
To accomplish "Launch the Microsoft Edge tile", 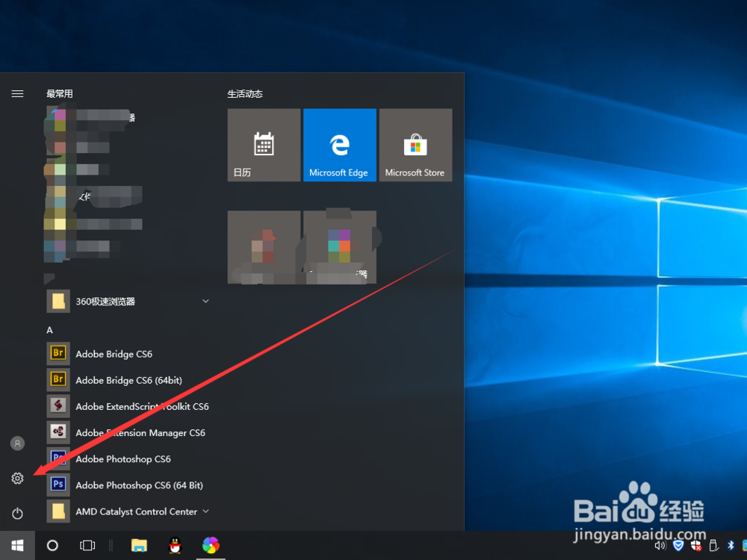I will pyautogui.click(x=340, y=145).
